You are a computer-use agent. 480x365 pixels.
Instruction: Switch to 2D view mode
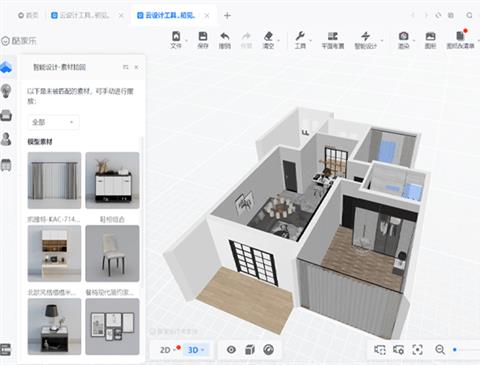coord(166,350)
